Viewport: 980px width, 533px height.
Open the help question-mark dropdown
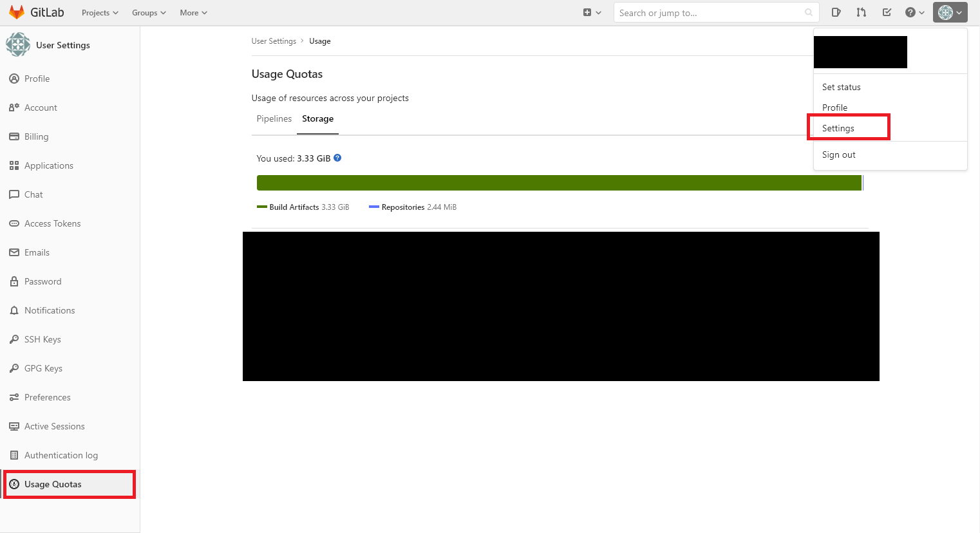[x=914, y=12]
